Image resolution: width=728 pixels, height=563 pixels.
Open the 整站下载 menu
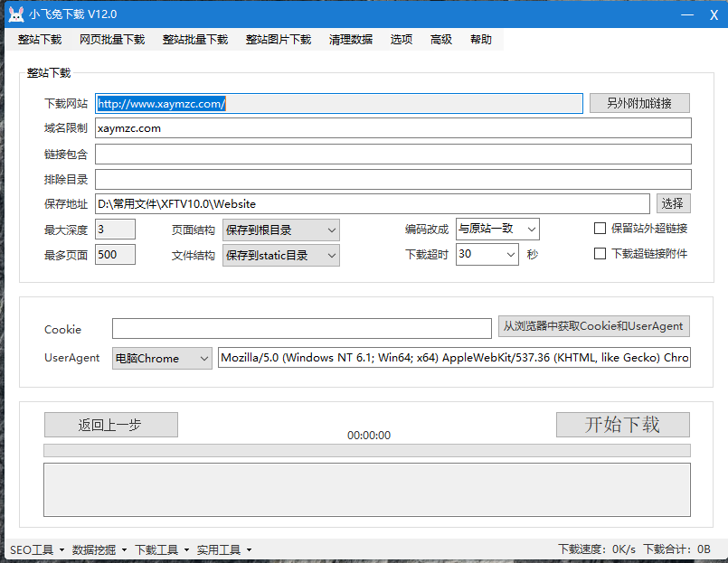(40, 40)
